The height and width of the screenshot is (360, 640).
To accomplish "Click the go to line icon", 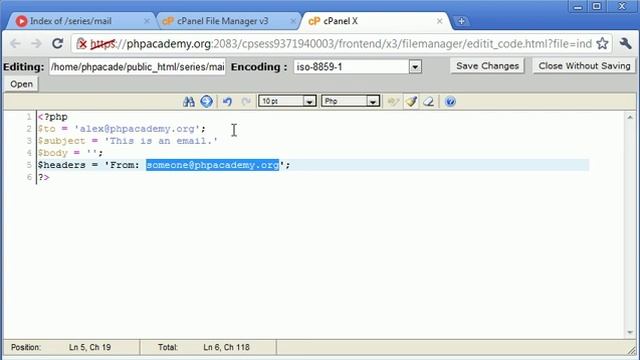I will (x=207, y=101).
